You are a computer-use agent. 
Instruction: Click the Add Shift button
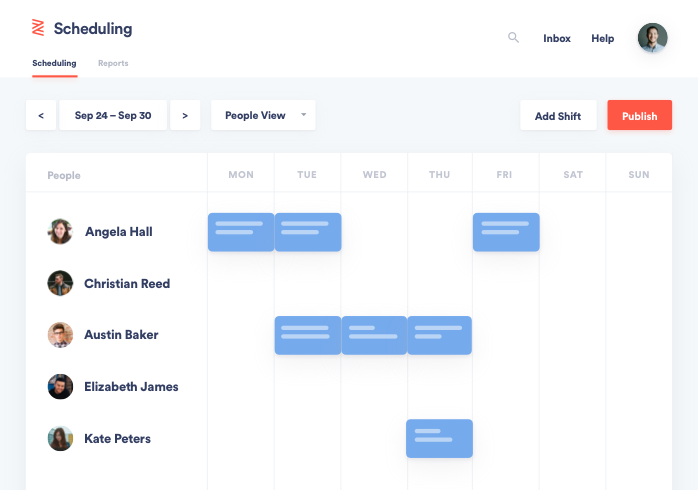click(558, 115)
